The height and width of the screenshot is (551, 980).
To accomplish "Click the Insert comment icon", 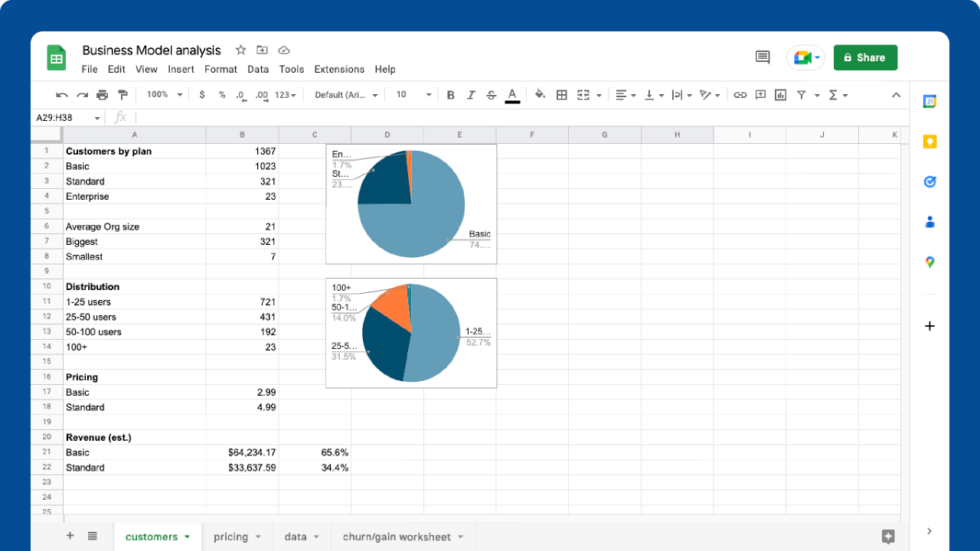I will click(x=760, y=94).
